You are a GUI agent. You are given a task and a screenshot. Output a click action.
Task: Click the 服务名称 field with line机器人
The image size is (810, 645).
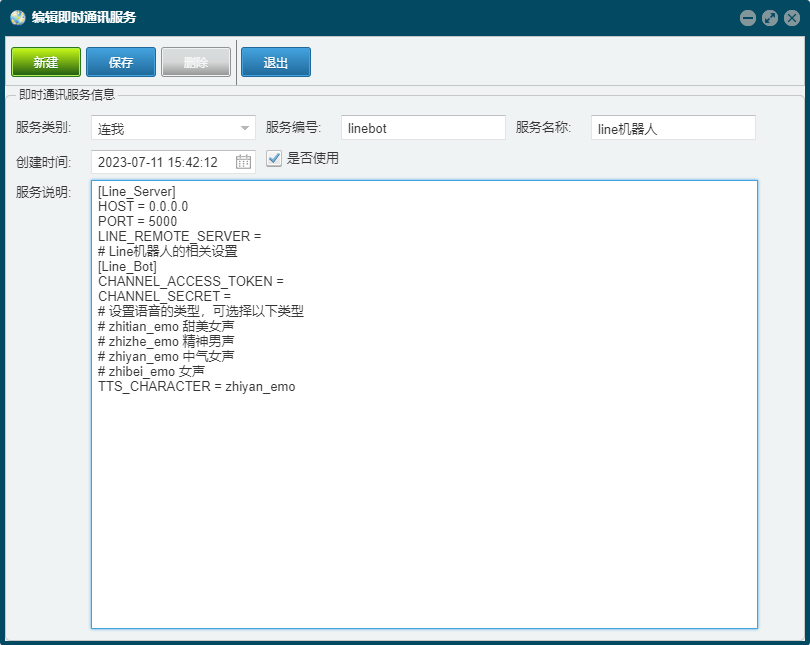coord(673,128)
